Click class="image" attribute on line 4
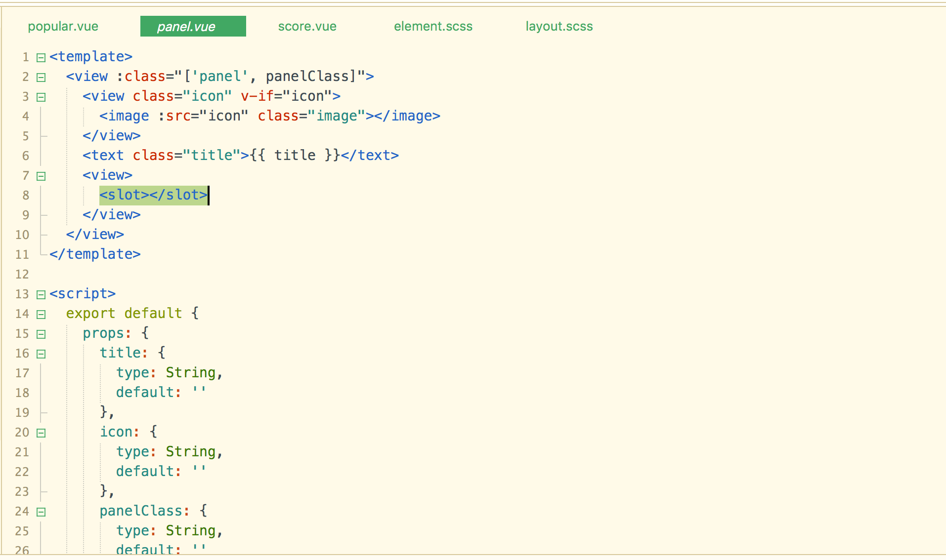This screenshot has height=560, width=946. (x=311, y=116)
